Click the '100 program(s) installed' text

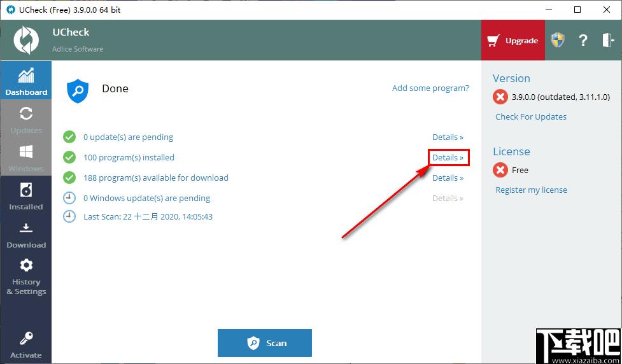pos(129,157)
